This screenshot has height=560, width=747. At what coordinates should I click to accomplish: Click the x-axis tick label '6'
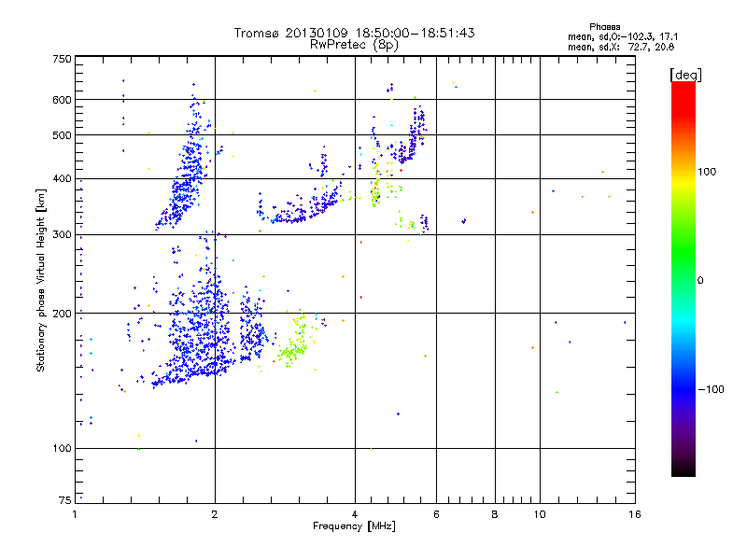[x=436, y=514]
